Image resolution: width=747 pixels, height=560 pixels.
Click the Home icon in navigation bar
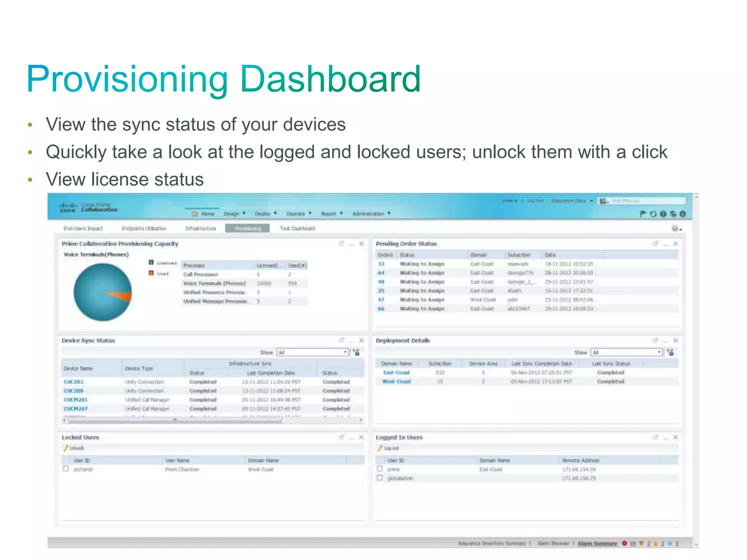coord(195,214)
